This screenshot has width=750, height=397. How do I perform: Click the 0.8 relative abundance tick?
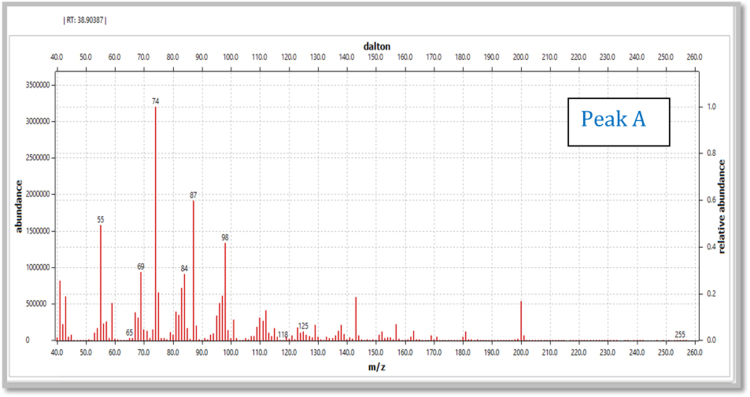click(711, 153)
